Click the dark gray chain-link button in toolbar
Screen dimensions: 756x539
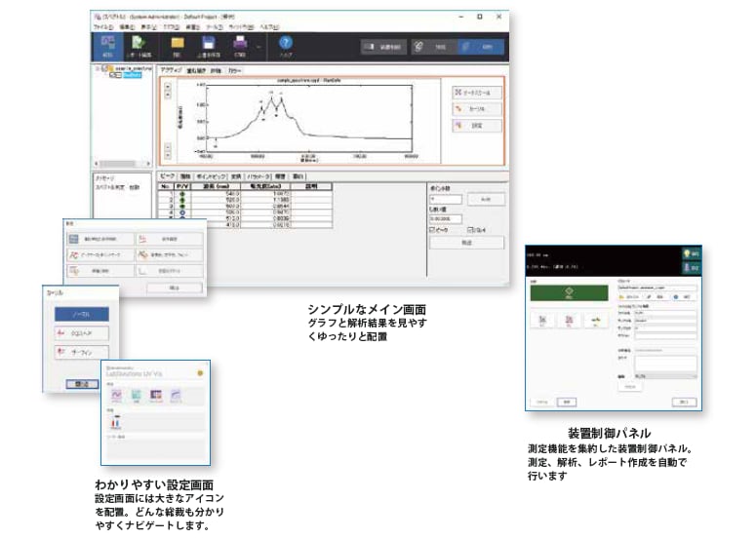coord(434,47)
